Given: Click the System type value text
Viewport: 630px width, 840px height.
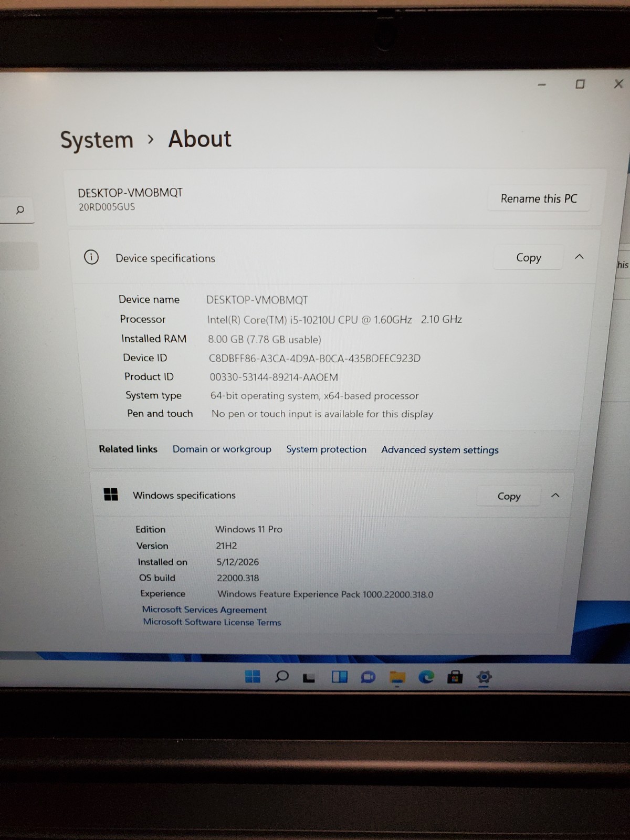Looking at the screenshot, I should pos(314,396).
